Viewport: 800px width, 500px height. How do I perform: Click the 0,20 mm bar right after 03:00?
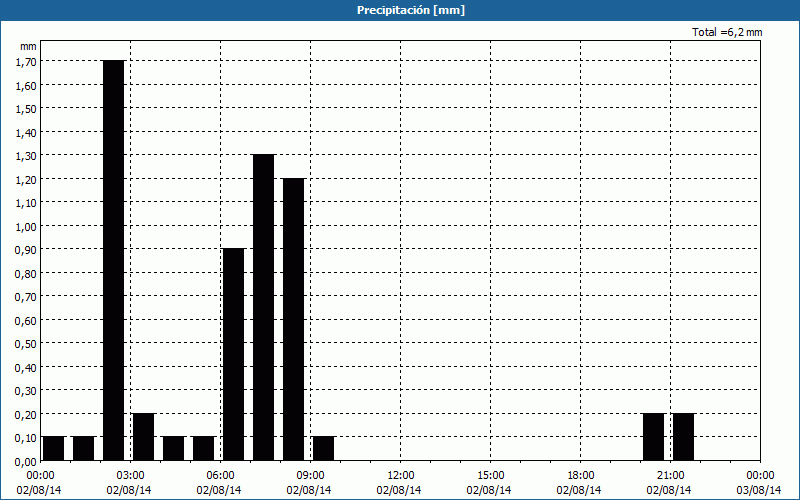144,437
